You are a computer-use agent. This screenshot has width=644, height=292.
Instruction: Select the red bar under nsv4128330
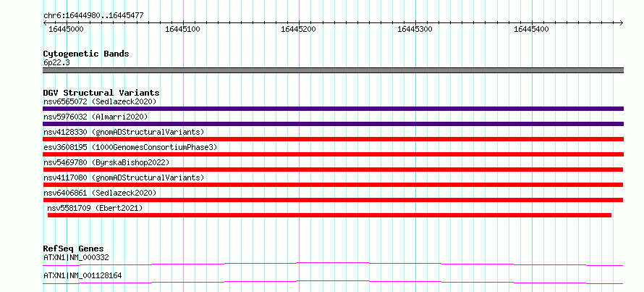333,139
